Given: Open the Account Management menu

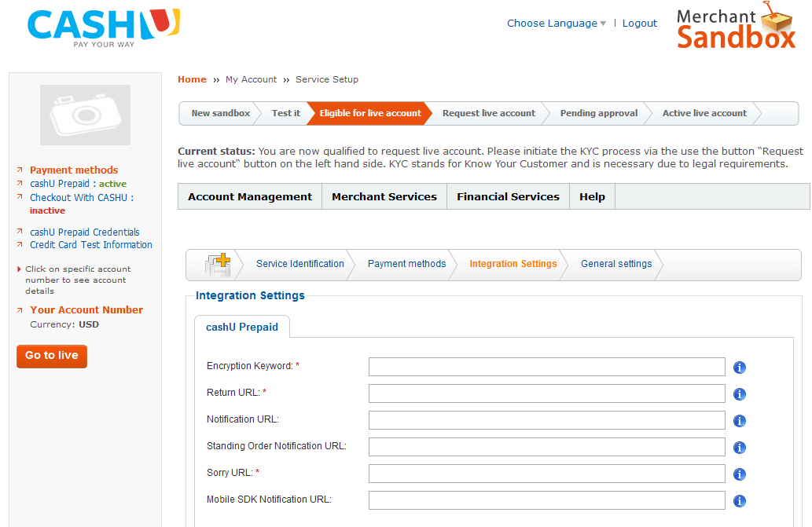Looking at the screenshot, I should pos(250,196).
